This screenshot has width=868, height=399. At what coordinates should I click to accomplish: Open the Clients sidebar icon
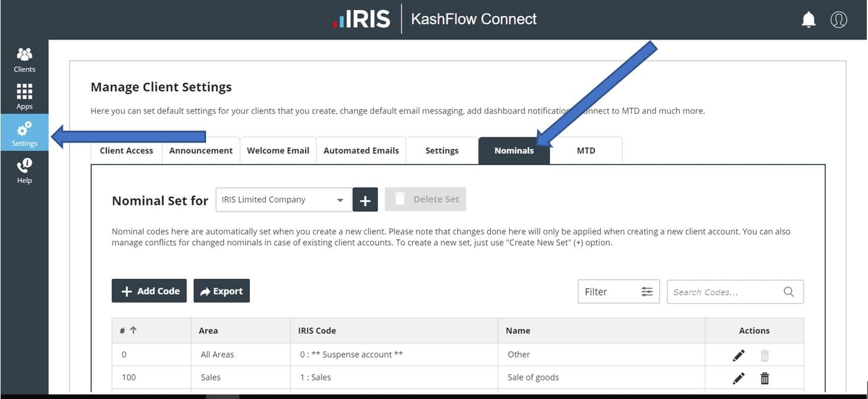click(24, 59)
